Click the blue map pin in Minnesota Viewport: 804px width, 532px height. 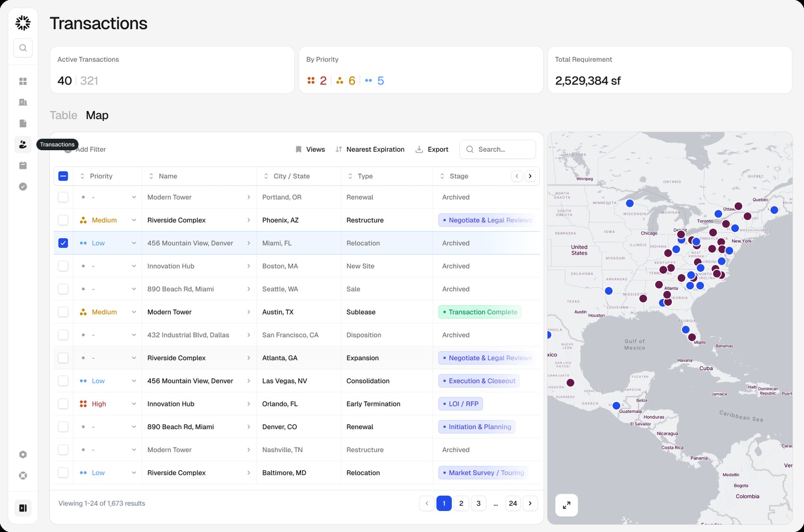(x=630, y=203)
